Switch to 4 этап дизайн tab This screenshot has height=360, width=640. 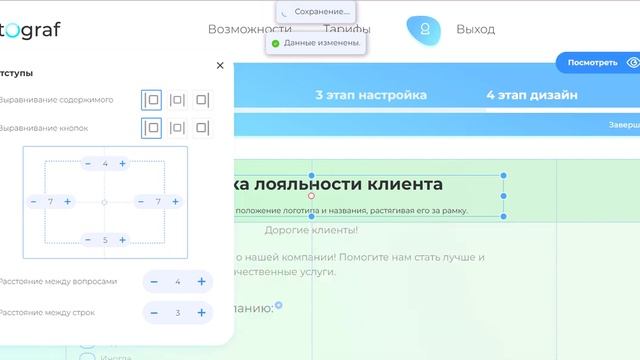coord(532,95)
